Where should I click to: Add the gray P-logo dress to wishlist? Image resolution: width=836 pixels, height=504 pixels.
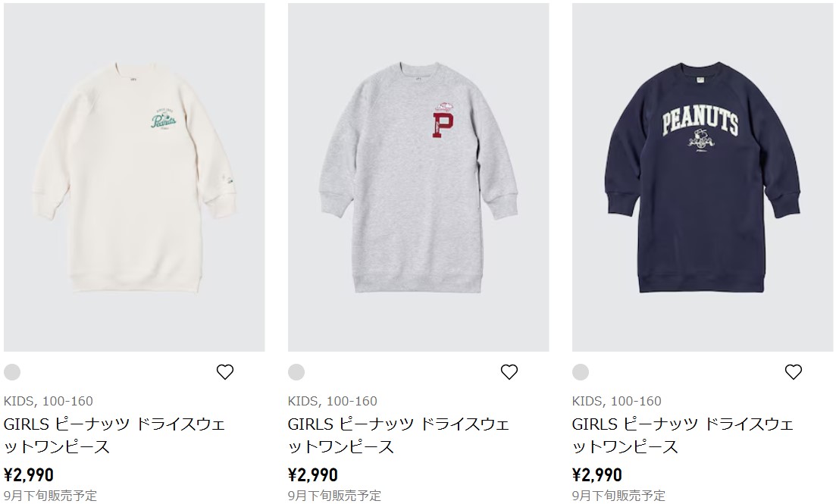pos(509,371)
